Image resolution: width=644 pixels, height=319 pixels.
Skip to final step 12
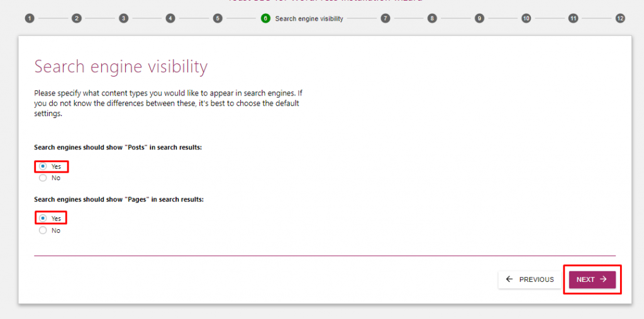pos(620,18)
